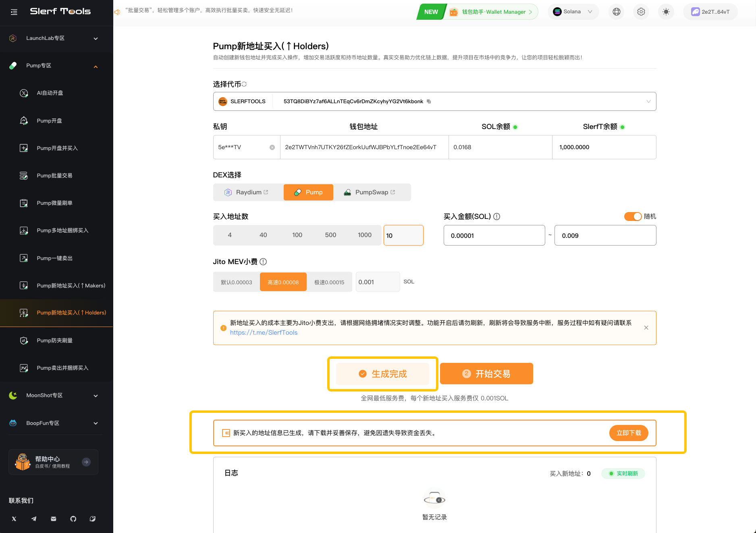Open the Solana network dropdown
756x533 pixels.
coord(573,12)
